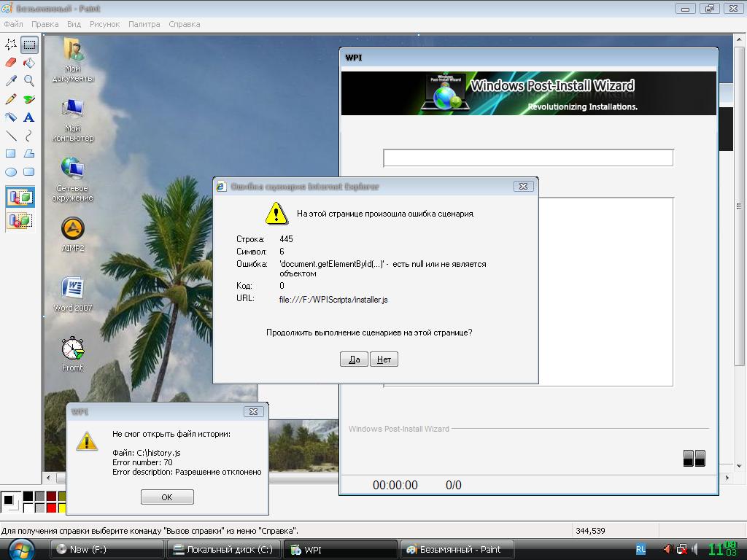Click the empty text field in WPI window

[x=528, y=157]
